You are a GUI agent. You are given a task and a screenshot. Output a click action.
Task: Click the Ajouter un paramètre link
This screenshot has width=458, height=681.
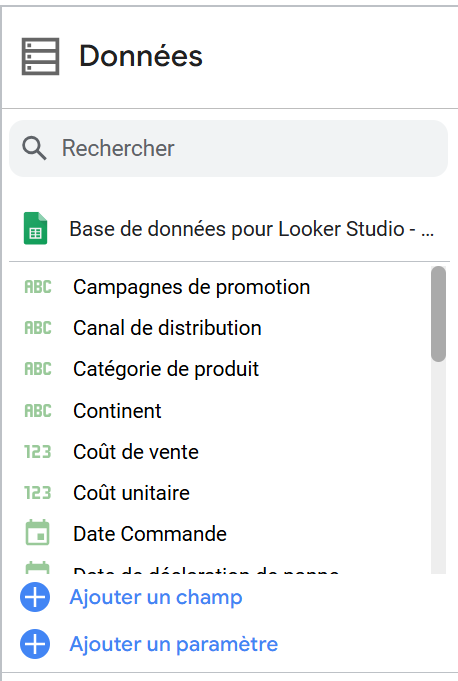[174, 644]
